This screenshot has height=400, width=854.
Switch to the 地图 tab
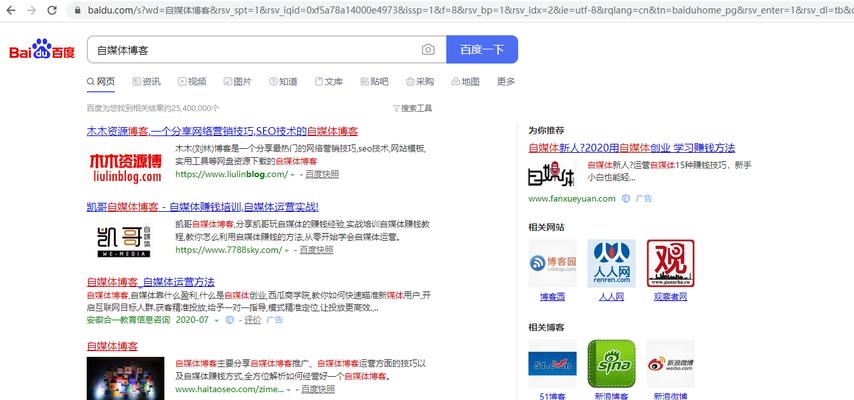click(x=466, y=82)
